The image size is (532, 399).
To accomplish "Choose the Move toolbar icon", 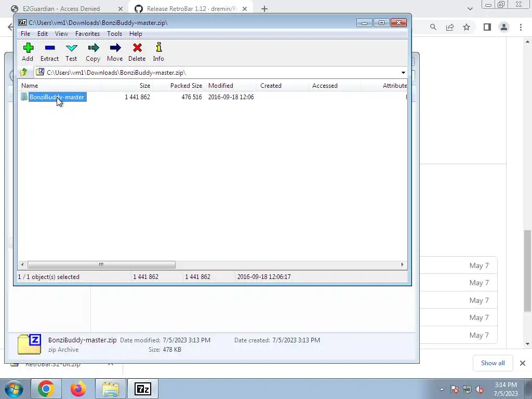I will (115, 52).
